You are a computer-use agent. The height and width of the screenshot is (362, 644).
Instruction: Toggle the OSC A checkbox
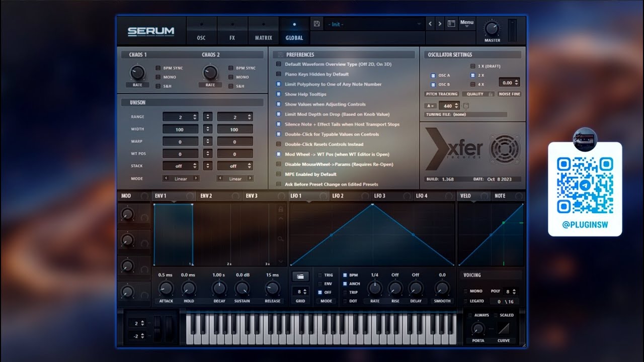[x=433, y=75]
